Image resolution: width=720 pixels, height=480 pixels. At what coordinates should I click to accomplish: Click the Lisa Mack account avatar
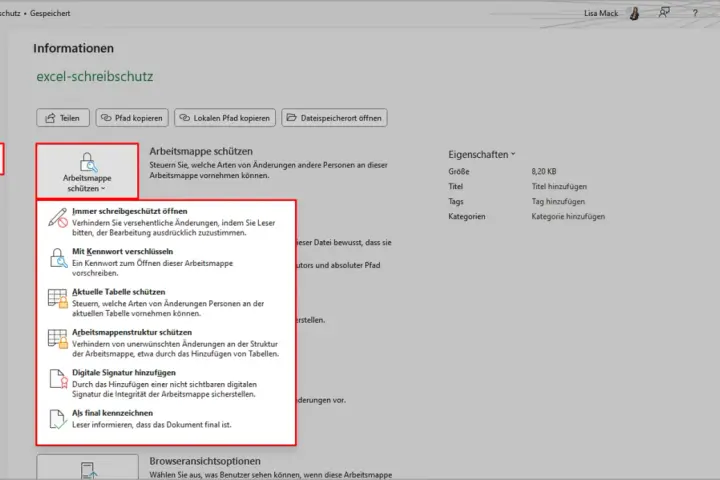[x=634, y=14]
